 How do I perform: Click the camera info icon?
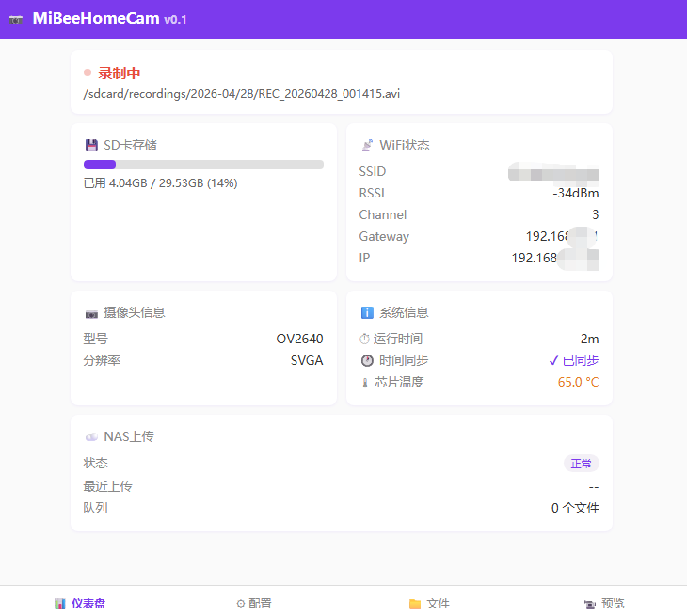[91, 314]
